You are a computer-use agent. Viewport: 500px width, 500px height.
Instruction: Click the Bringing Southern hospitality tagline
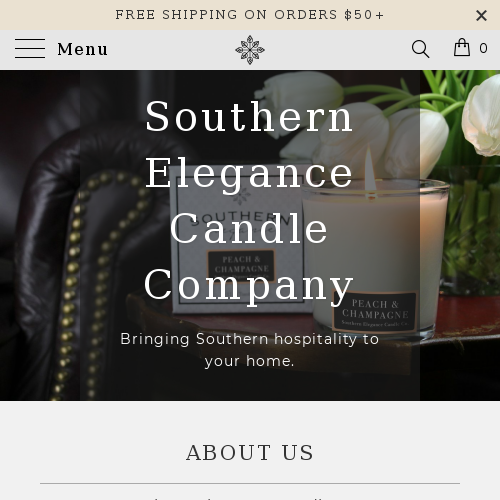pyautogui.click(x=250, y=350)
